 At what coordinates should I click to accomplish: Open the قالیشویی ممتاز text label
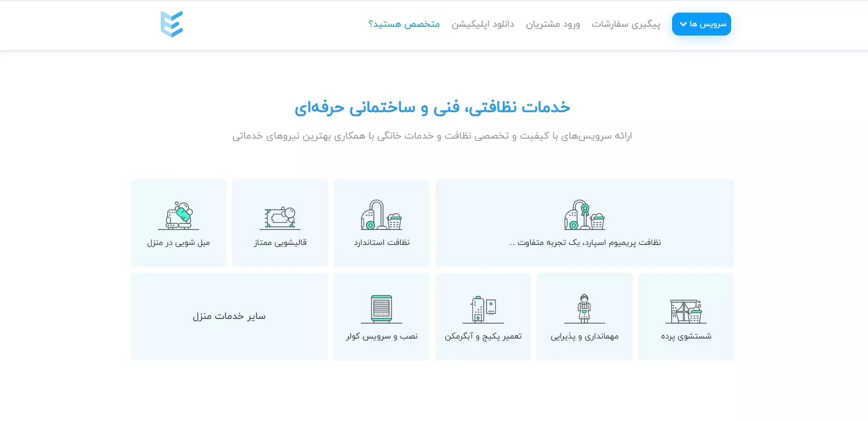click(280, 243)
